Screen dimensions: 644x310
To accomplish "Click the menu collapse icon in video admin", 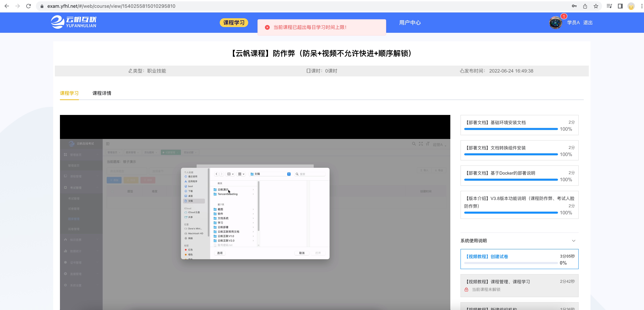I will click(108, 144).
